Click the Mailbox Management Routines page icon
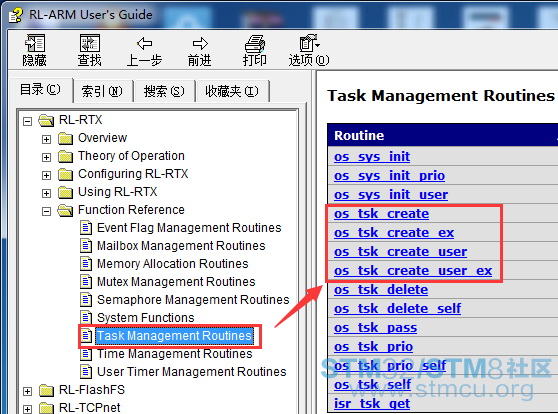 pos(86,246)
